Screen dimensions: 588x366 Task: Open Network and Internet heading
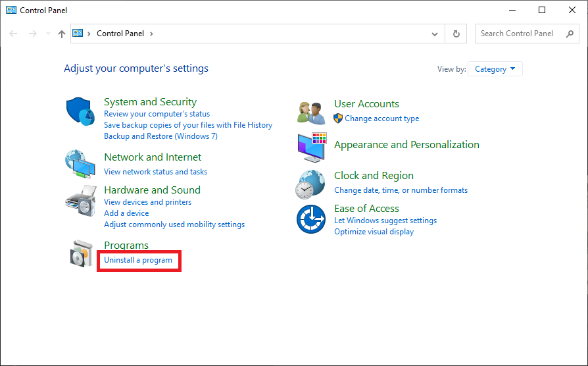(x=153, y=157)
